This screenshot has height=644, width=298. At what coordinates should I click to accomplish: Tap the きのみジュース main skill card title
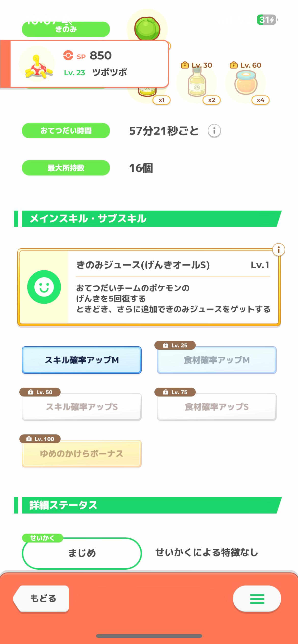tap(143, 265)
